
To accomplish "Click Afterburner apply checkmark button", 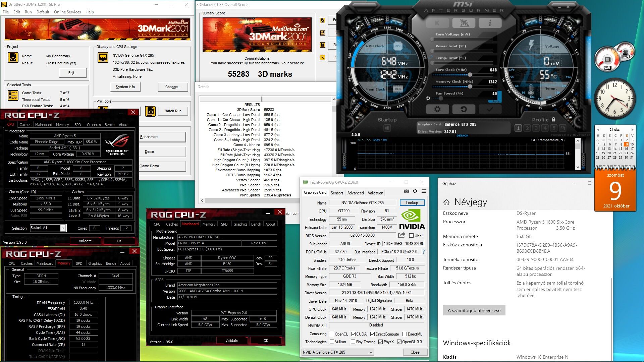I will (x=490, y=109).
